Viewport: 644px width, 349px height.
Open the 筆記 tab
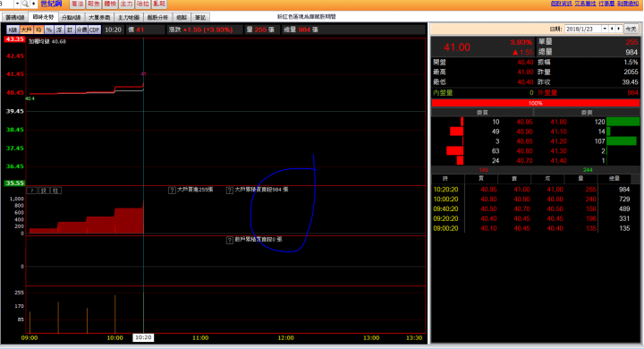200,17
